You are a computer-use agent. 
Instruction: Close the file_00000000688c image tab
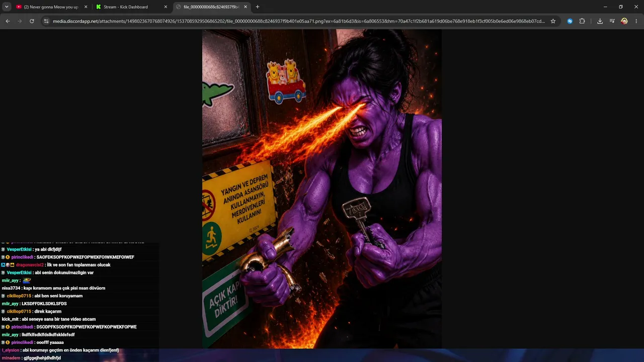pos(246,7)
